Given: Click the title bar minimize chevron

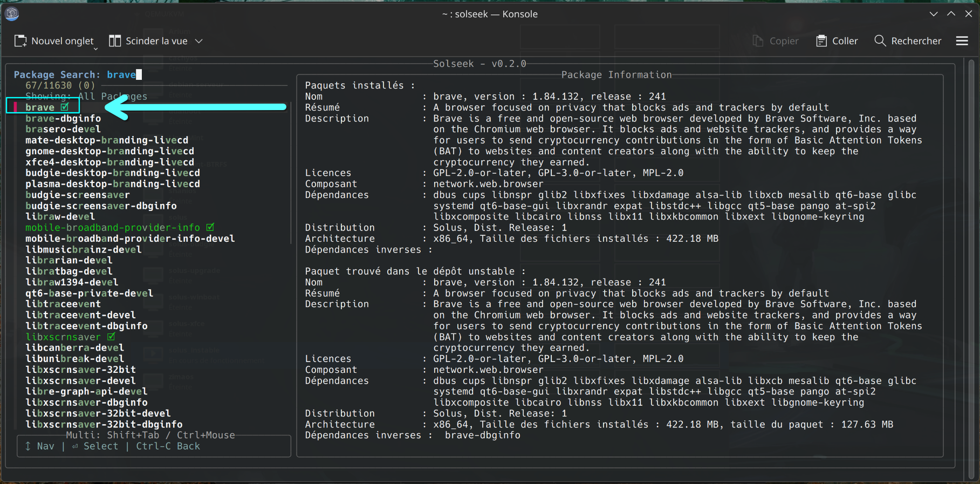Looking at the screenshot, I should pos(934,14).
